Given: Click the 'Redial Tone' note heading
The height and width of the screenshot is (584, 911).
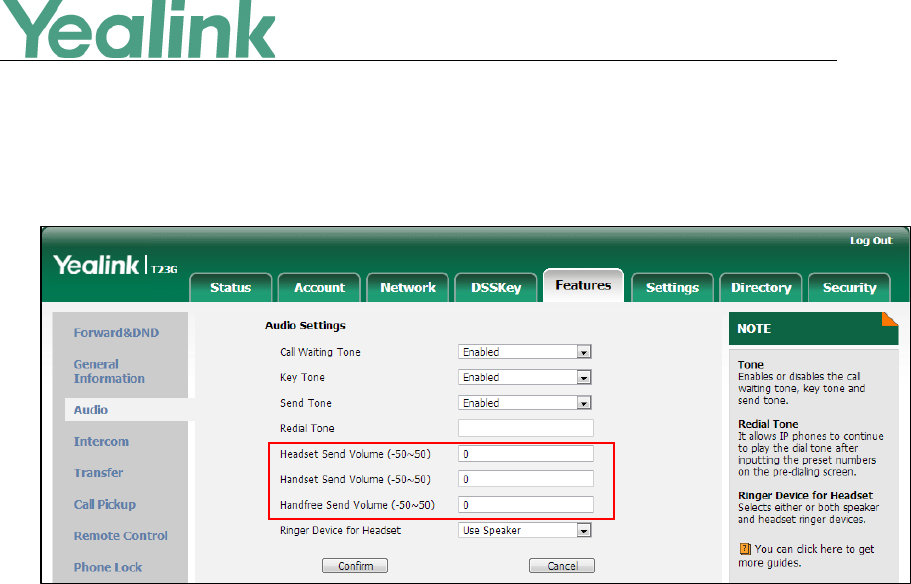Looking at the screenshot, I should [x=768, y=424].
